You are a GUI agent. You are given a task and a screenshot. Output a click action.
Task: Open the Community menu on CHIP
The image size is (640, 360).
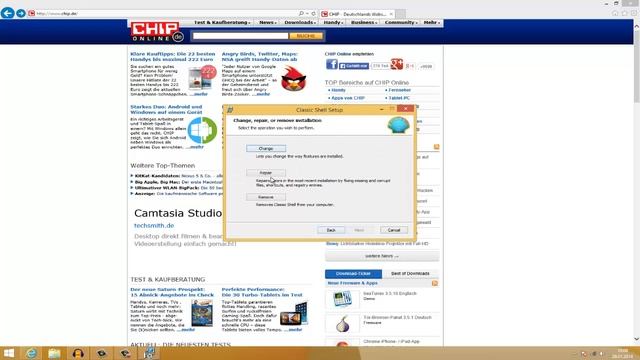[401, 22]
